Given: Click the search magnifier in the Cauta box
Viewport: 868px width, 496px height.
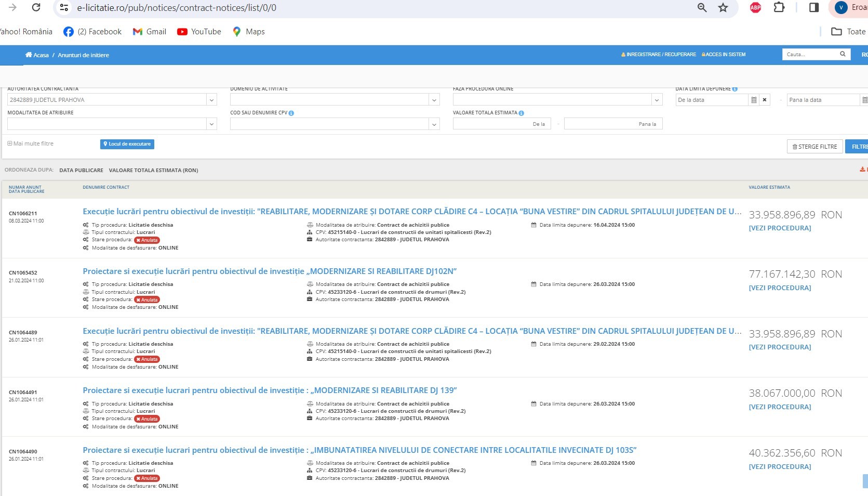Looking at the screenshot, I should click(843, 54).
